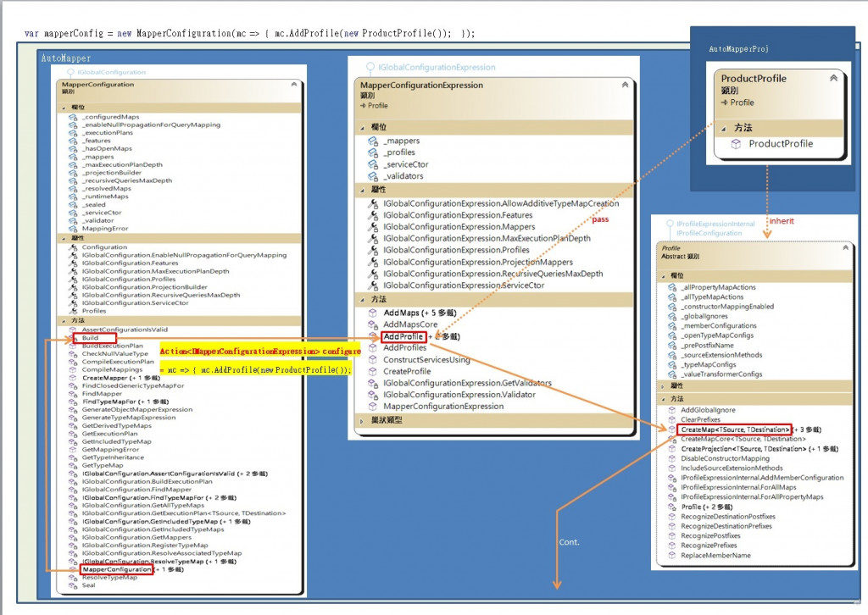Expand the collapsed 屬性 section in Profile class
The image size is (868, 615).
(663, 386)
